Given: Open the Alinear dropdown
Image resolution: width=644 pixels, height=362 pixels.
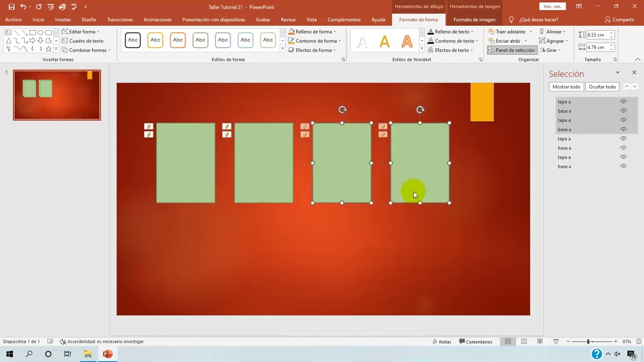Looking at the screenshot, I should (x=553, y=32).
